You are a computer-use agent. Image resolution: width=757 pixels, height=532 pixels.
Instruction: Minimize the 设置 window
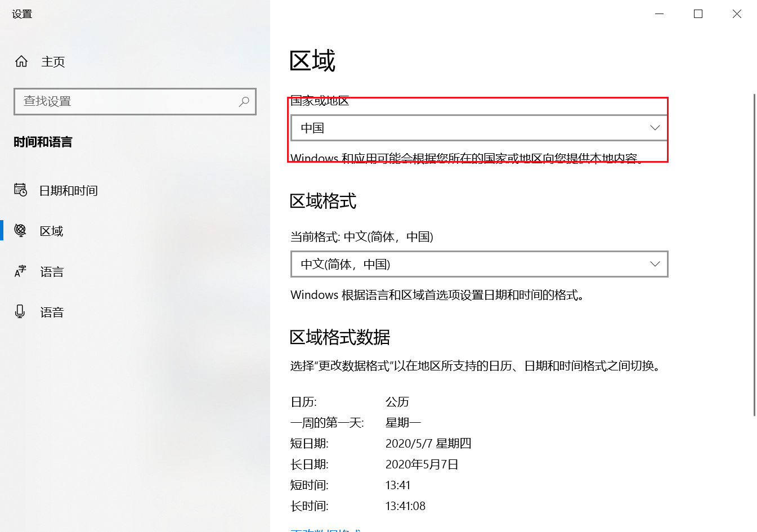point(660,14)
